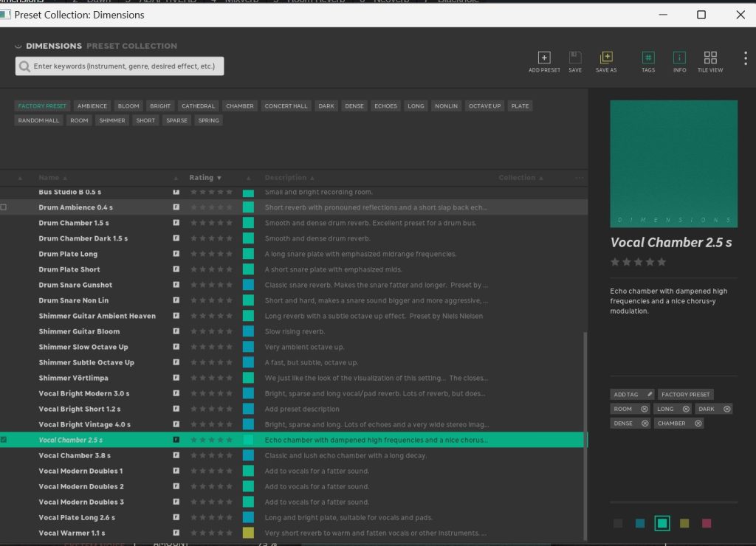Select the Vocal Plate Long 2.6 s preset

tap(77, 517)
